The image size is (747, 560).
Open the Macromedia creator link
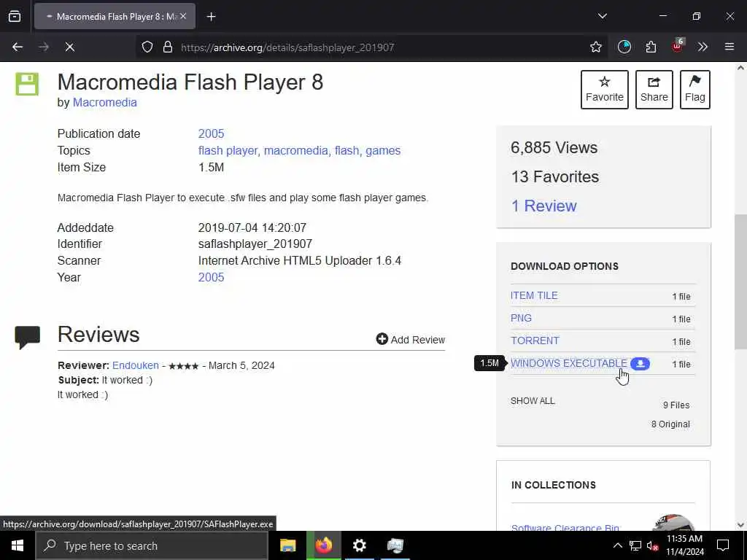tap(105, 102)
